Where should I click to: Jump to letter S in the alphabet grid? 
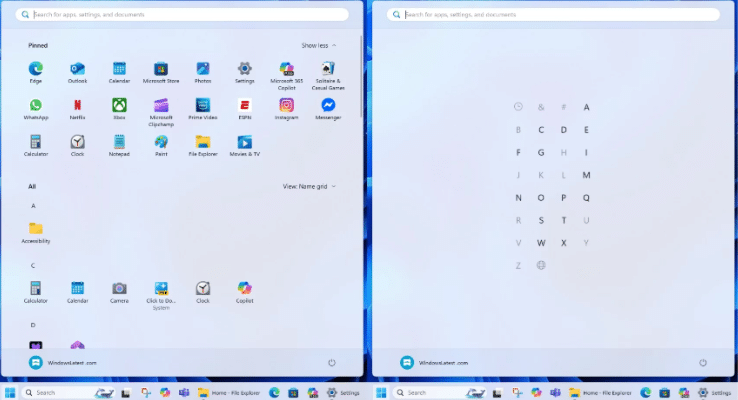(x=541, y=220)
